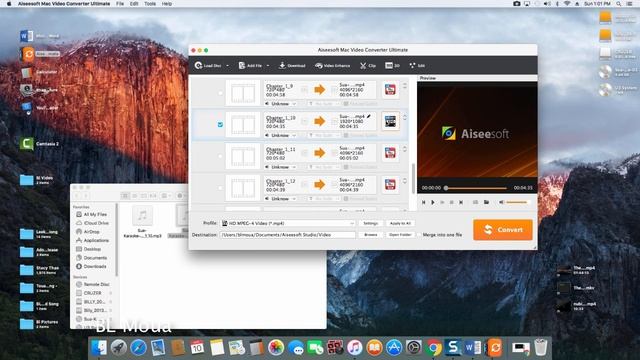Select the Karaoke mp3 file in Finder

pyautogui.click(x=142, y=222)
